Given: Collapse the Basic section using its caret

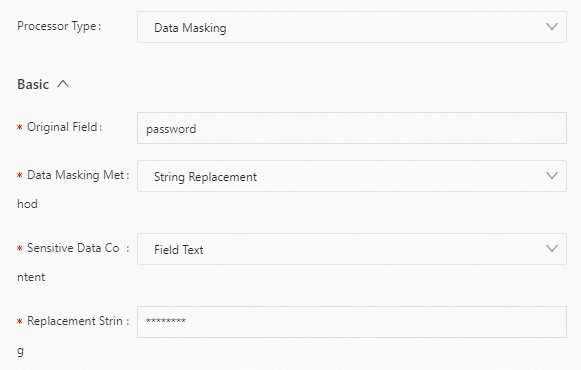Looking at the screenshot, I should click(x=63, y=84).
